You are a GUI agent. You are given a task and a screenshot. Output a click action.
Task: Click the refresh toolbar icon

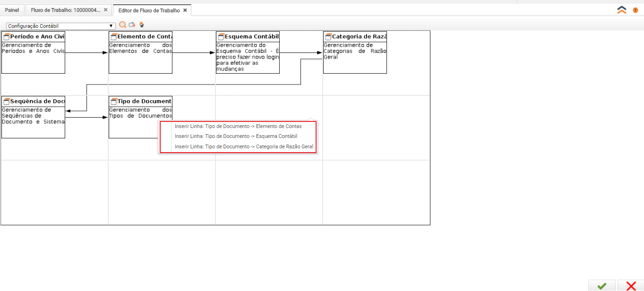pyautogui.click(x=141, y=25)
